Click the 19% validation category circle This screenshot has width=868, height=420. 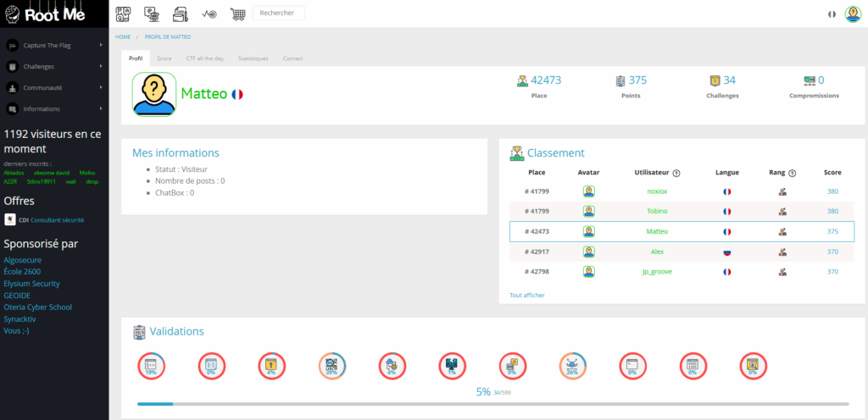[x=151, y=366]
